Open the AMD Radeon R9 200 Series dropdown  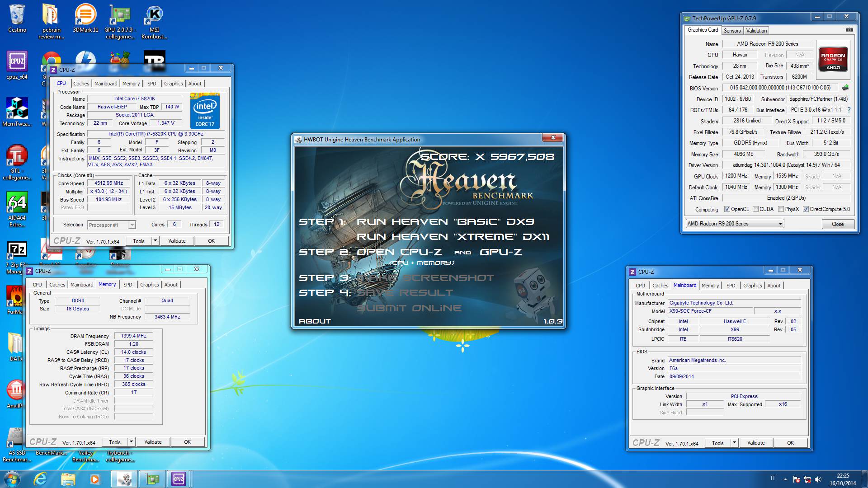735,224
